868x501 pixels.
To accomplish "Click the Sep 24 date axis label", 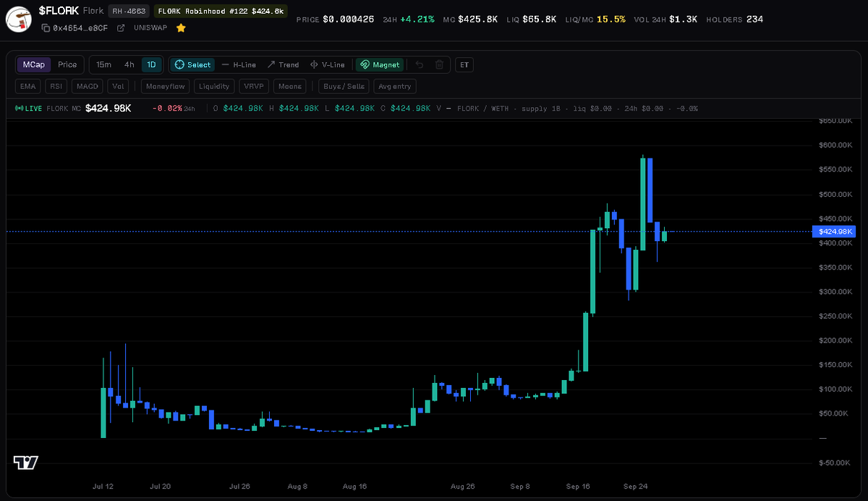I will 637,487.
